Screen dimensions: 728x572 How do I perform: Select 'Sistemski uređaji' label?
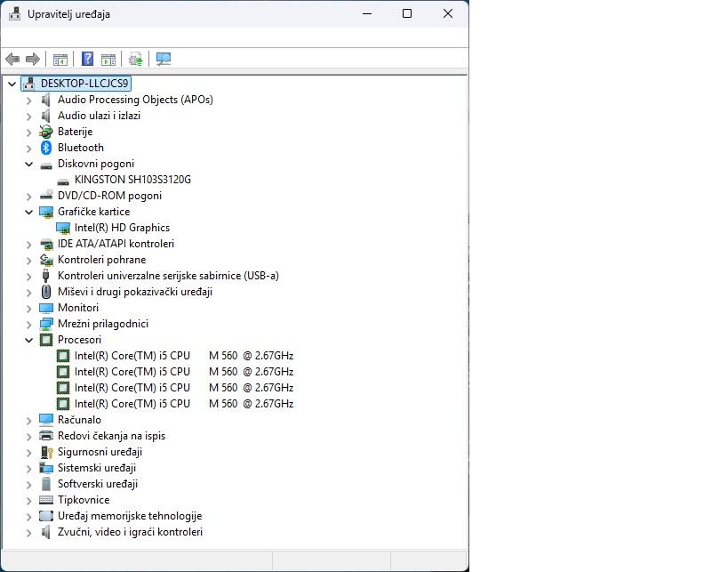[x=97, y=468]
